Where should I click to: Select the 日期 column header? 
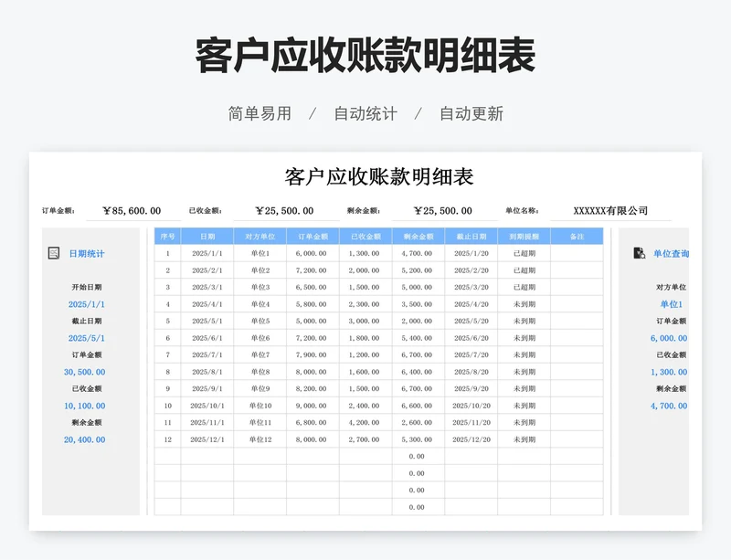point(207,237)
